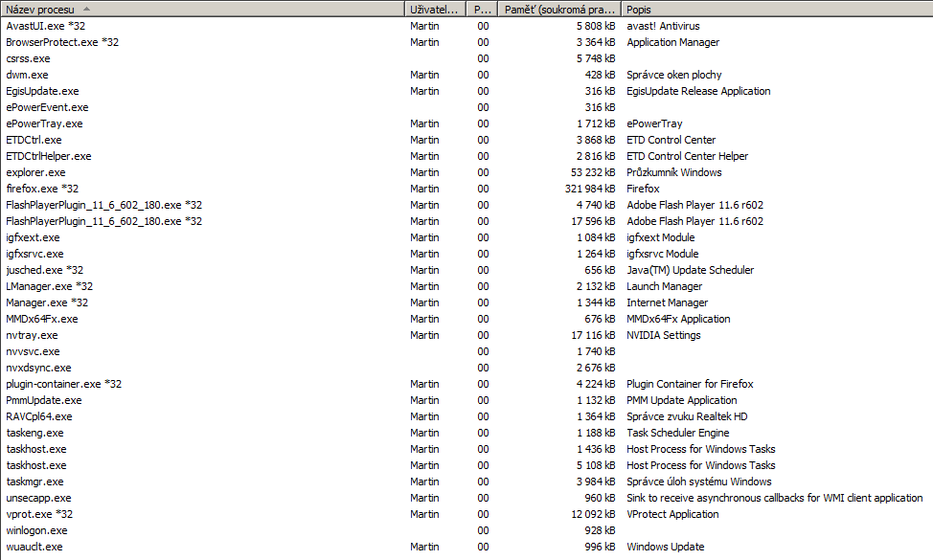Click the Plugin Container for Firefox description

(690, 384)
